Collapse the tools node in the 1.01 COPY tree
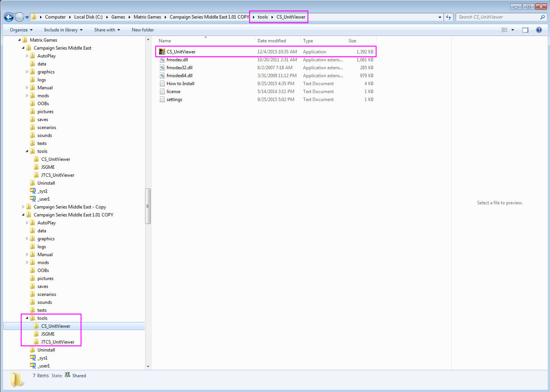The image size is (550, 392). point(27,318)
